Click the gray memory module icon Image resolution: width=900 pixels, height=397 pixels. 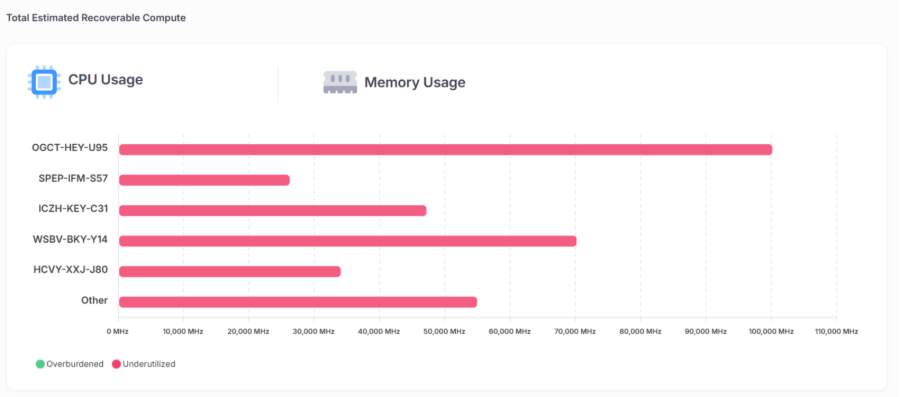coord(340,83)
